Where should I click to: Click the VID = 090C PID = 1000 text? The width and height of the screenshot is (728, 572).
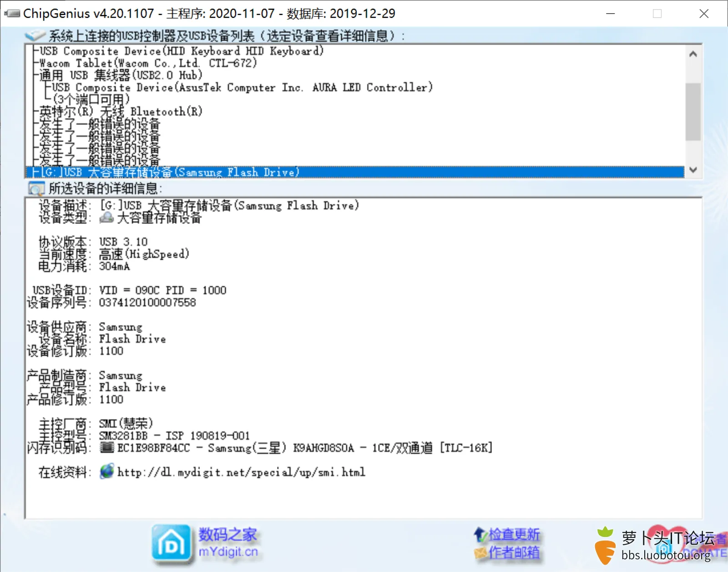pyautogui.click(x=162, y=290)
